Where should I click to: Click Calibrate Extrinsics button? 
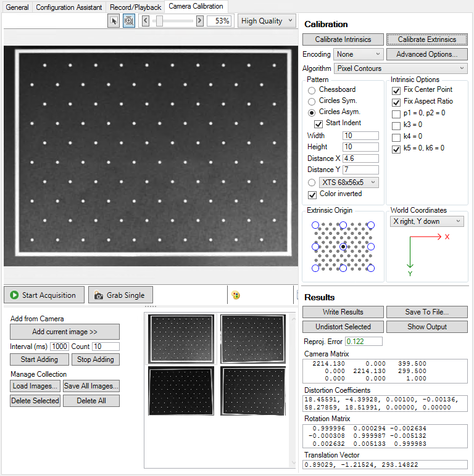click(x=427, y=39)
